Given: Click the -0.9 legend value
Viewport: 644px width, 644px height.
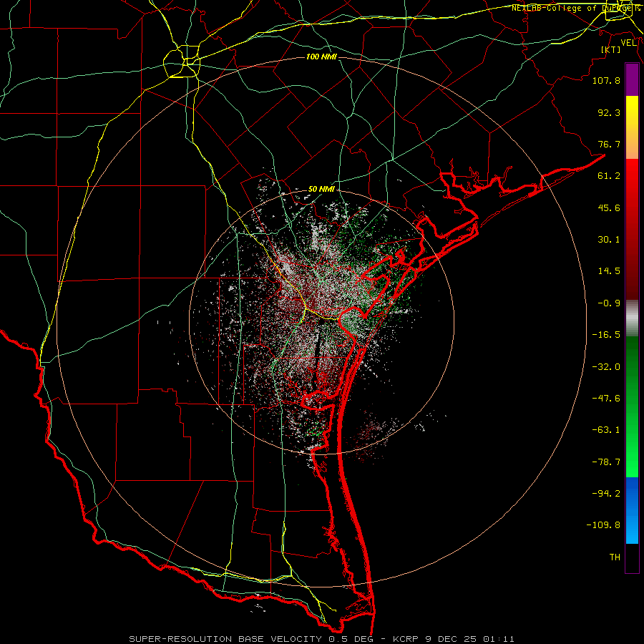Looking at the screenshot, I should pyautogui.click(x=609, y=303).
